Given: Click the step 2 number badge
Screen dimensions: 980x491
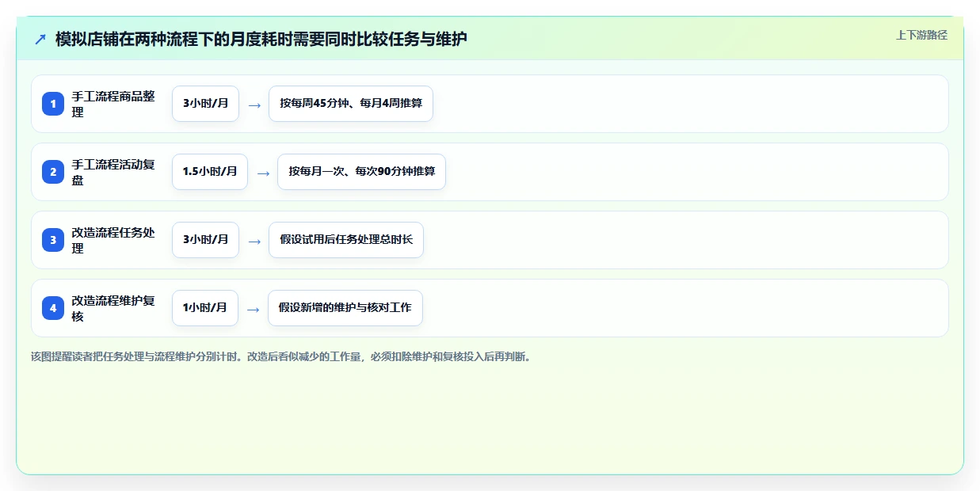Looking at the screenshot, I should coord(53,172).
